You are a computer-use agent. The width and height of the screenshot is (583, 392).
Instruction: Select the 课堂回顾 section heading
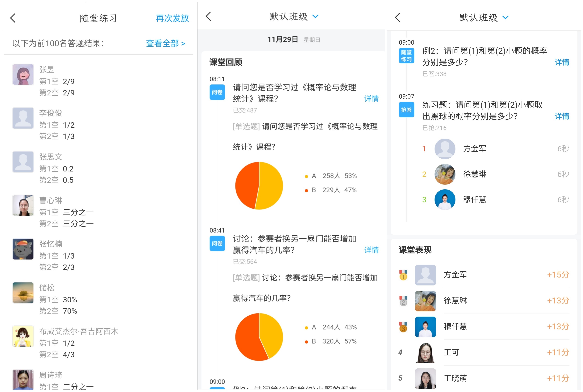click(x=226, y=62)
